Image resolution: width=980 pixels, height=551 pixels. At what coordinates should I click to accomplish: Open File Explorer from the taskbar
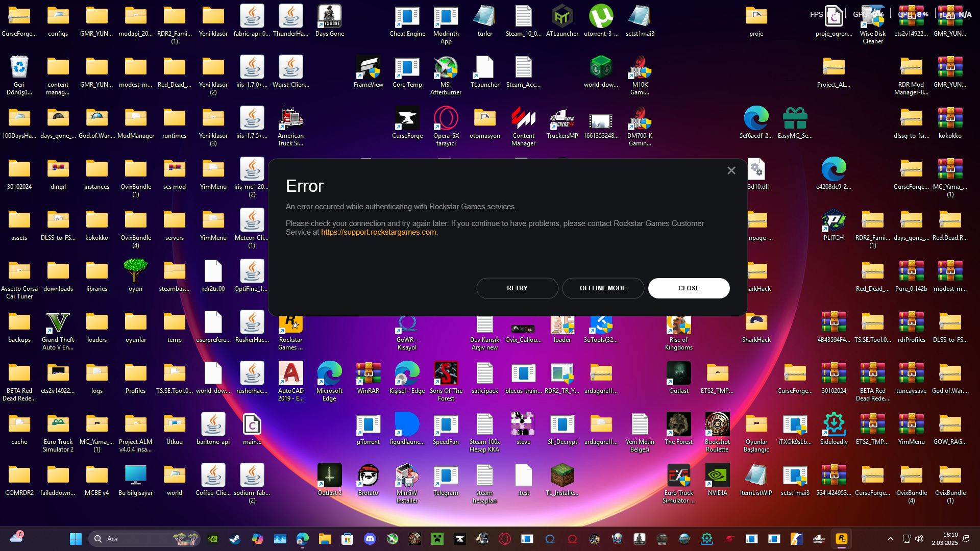click(x=325, y=539)
